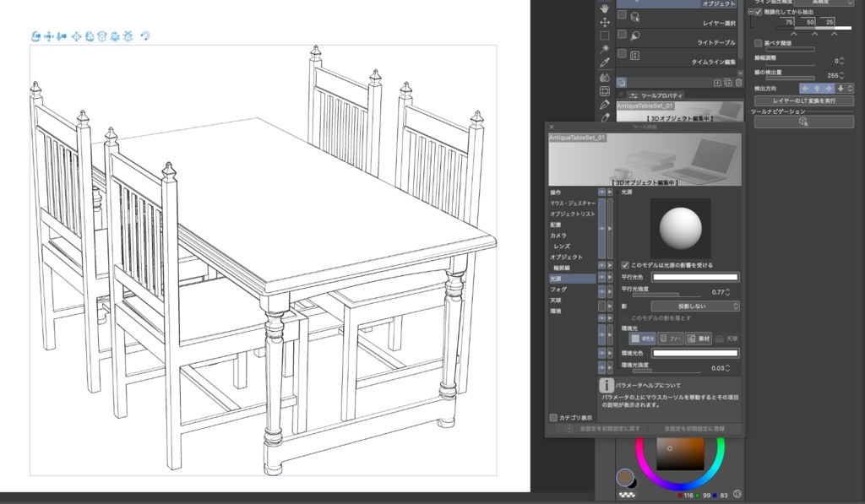Viewport: 865px width, 504px height.
Task: Toggle このモデルは光源の影響を受ける checkbox
Action: pyautogui.click(x=625, y=265)
